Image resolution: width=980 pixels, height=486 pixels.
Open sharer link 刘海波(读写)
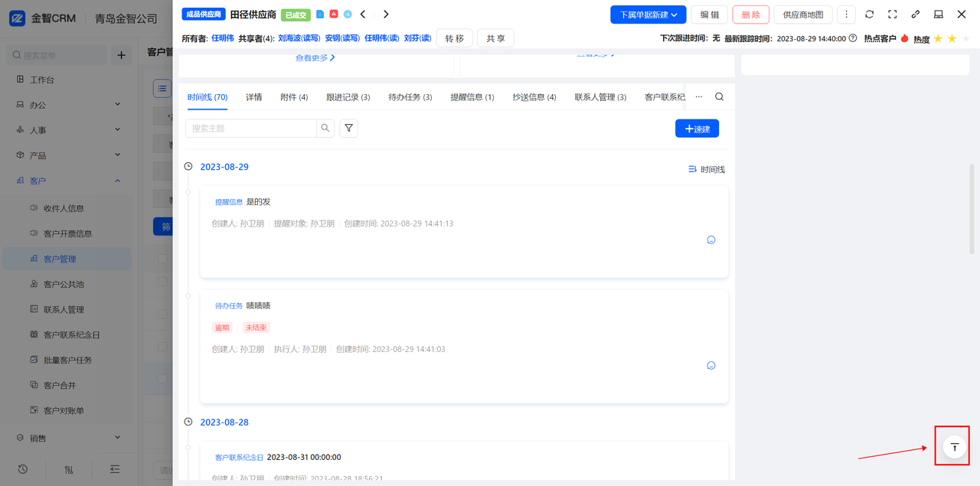point(299,38)
